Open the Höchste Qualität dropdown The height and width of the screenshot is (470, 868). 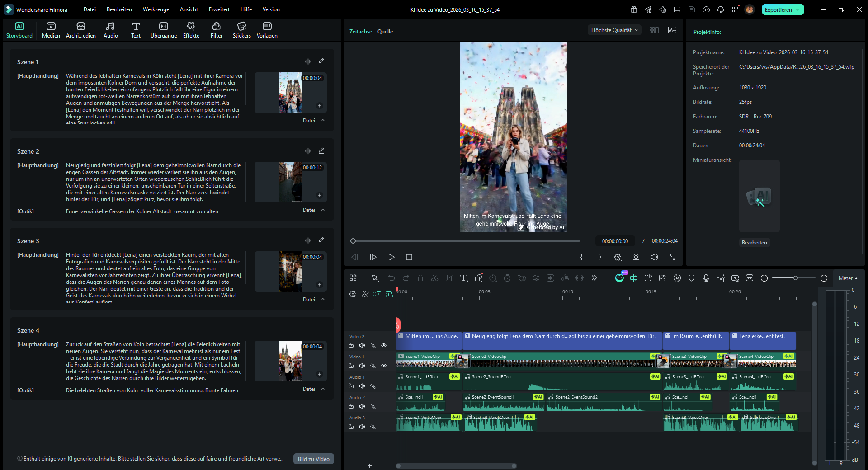614,30
